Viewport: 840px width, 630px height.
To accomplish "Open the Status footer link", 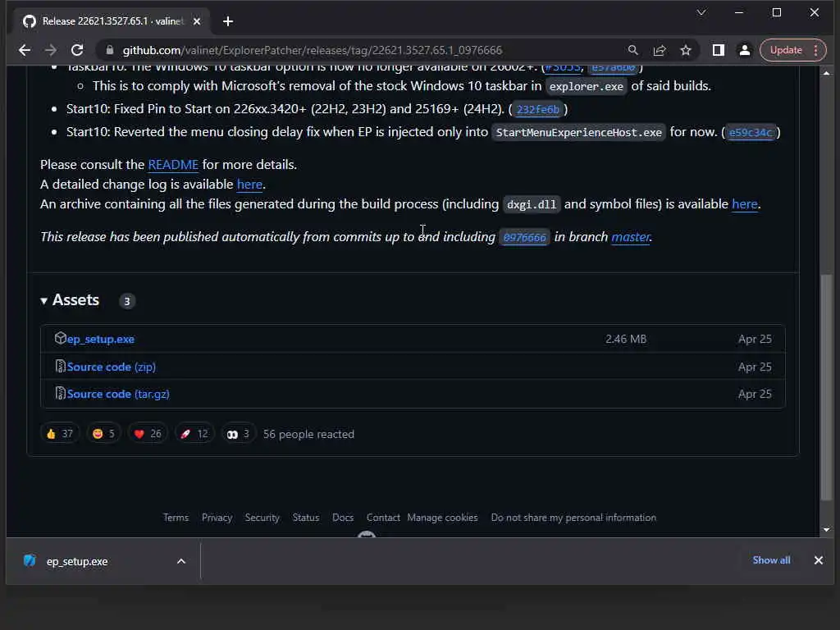I will tap(306, 518).
